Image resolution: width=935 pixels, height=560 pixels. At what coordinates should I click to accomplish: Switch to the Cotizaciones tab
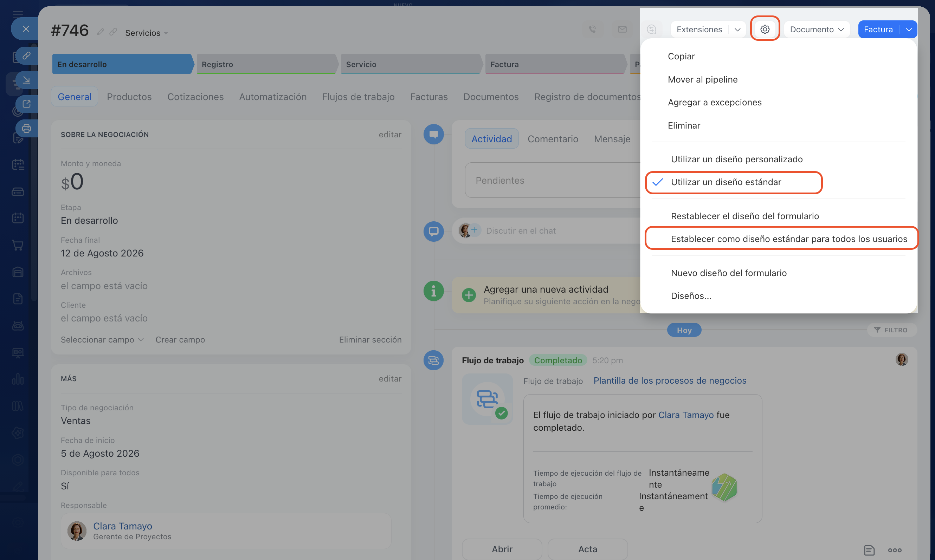[195, 97]
